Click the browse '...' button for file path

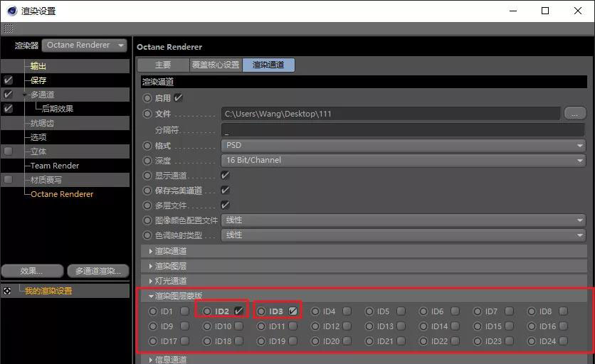pos(575,113)
